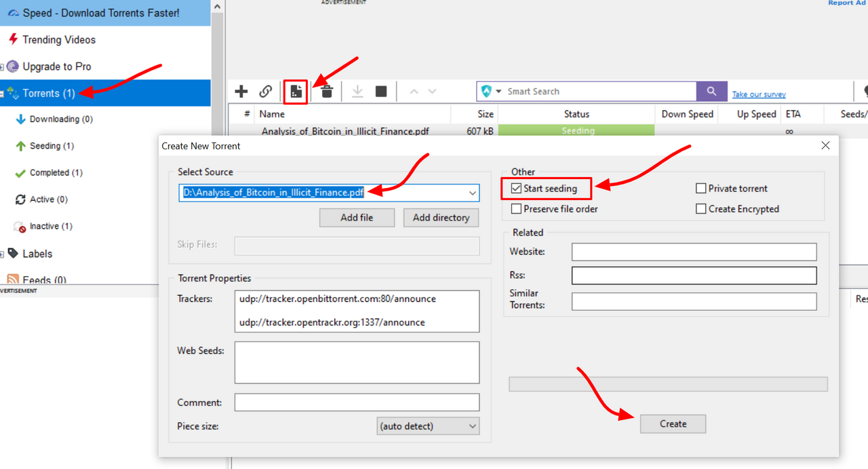Click the Web Seeds text area

tap(357, 362)
